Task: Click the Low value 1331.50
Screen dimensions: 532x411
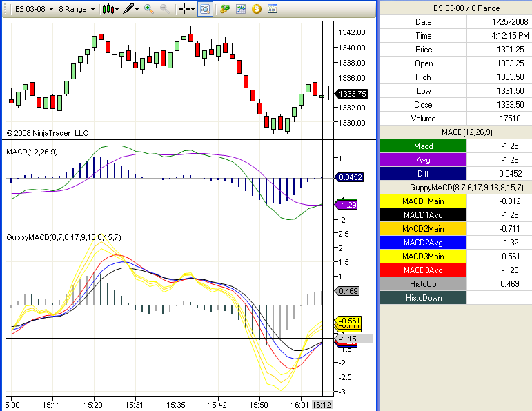Action: pos(511,91)
